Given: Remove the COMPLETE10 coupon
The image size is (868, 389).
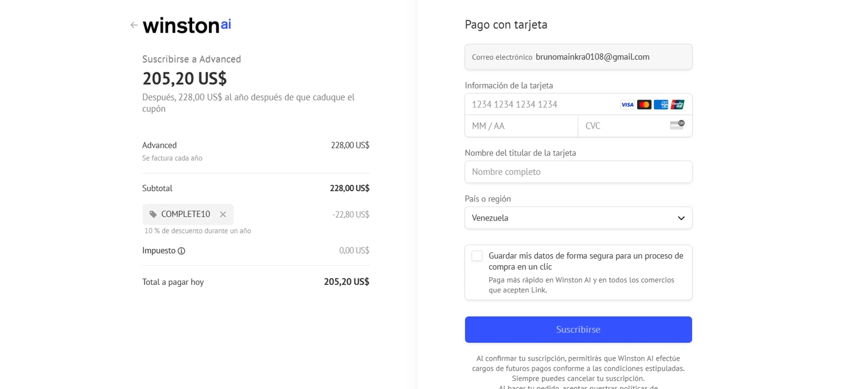Looking at the screenshot, I should 223,214.
